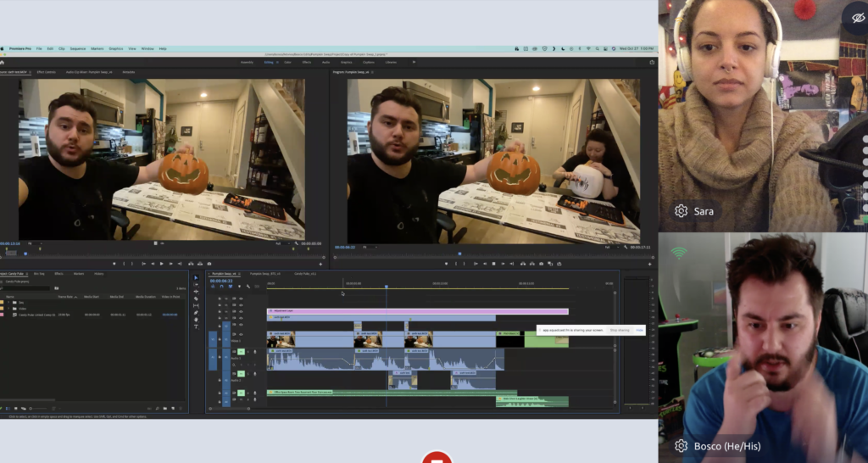The height and width of the screenshot is (463, 868).
Task: Select the Ripple Edit tool
Action: [196, 292]
